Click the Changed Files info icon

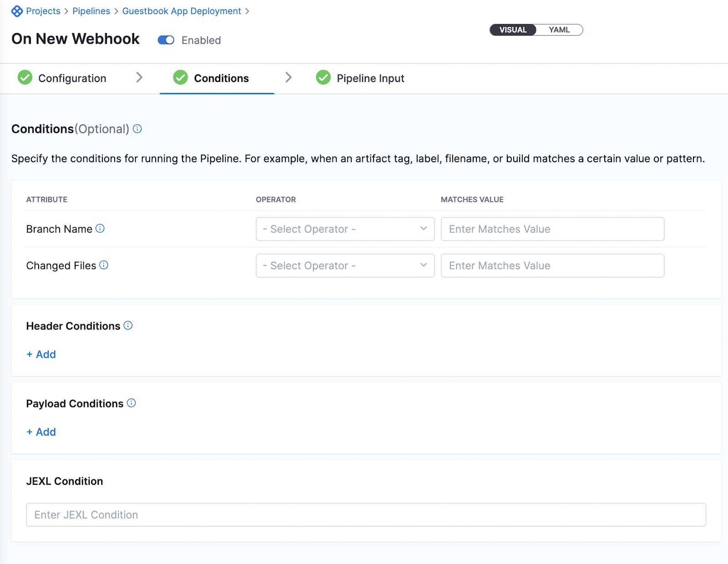pyautogui.click(x=104, y=265)
